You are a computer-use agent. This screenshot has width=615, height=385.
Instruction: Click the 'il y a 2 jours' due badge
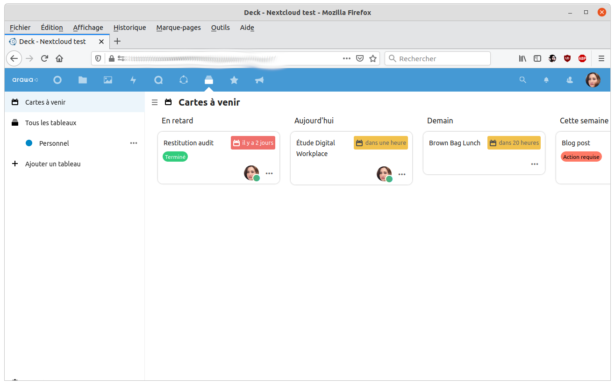(253, 143)
